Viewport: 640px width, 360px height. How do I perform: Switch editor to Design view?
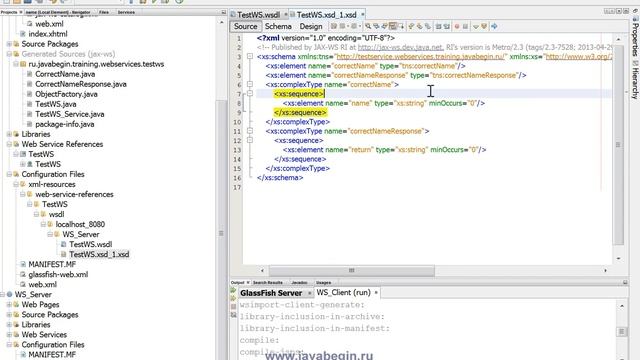pyautogui.click(x=311, y=26)
